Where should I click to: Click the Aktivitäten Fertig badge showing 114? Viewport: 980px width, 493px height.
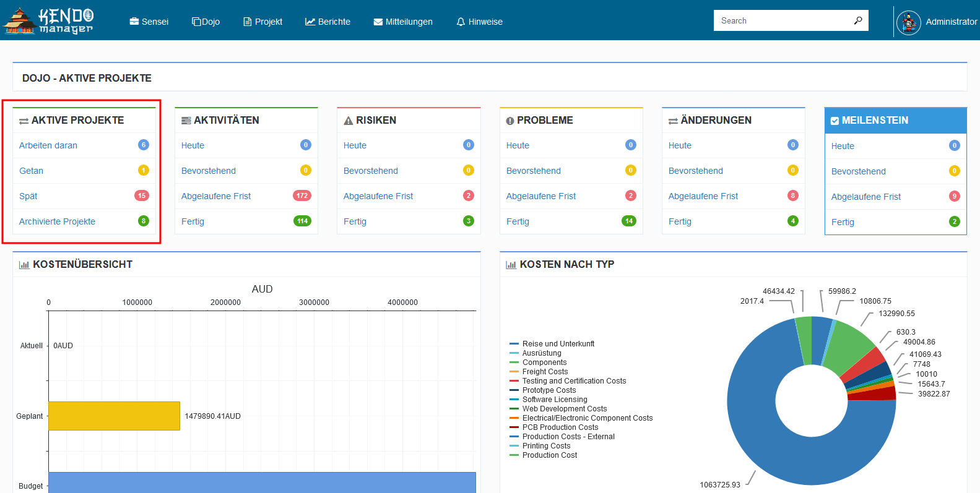(302, 221)
